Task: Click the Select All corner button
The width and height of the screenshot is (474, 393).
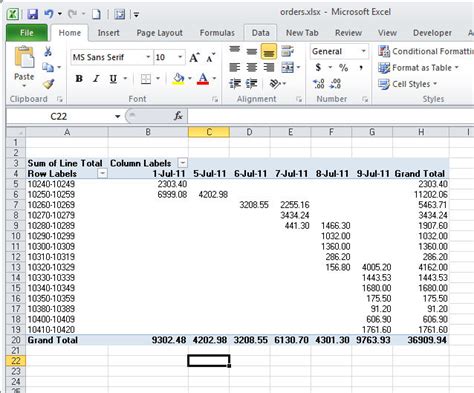Action: point(16,132)
